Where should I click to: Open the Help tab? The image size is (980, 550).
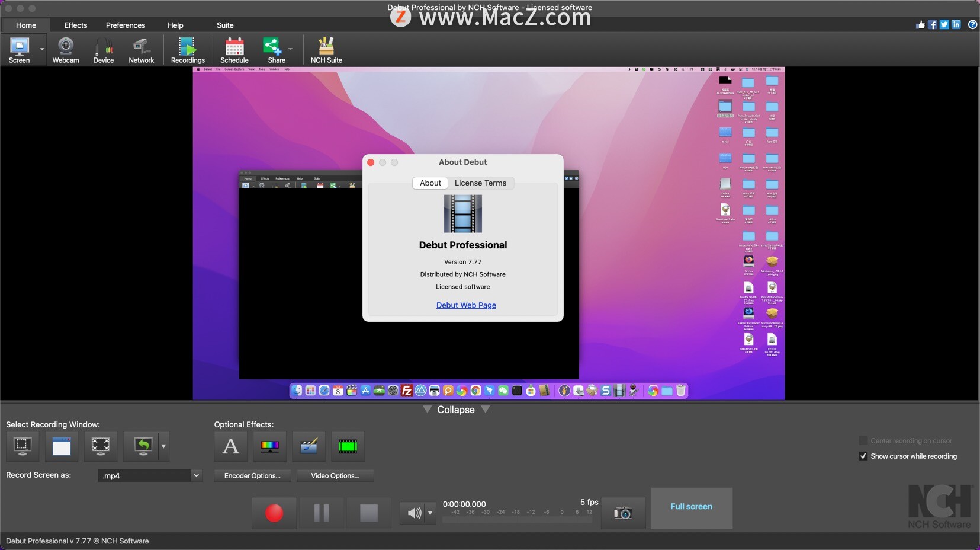[175, 25]
